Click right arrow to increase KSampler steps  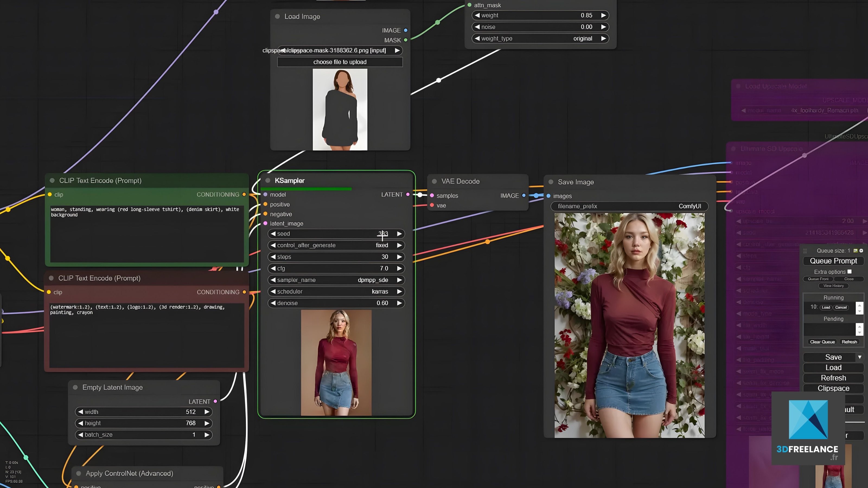(x=399, y=257)
